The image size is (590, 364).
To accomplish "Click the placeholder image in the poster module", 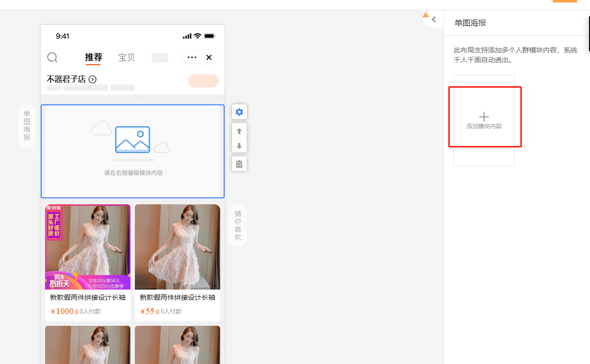I will tap(132, 140).
